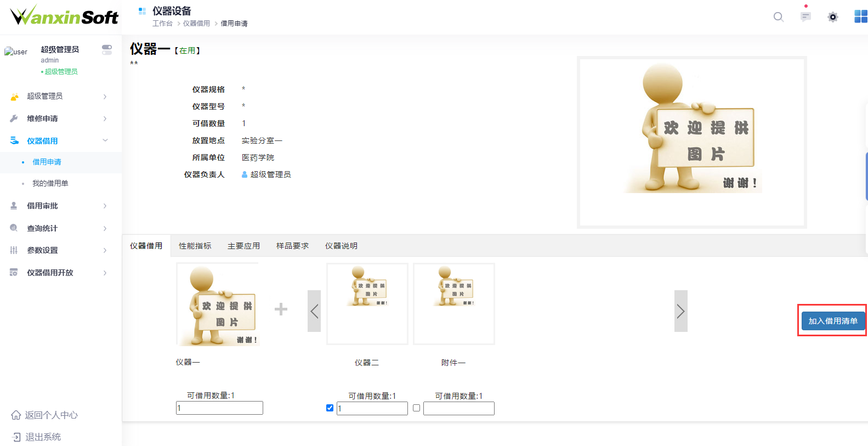
Task: Check the 附件一 checkbox
Action: (416, 408)
